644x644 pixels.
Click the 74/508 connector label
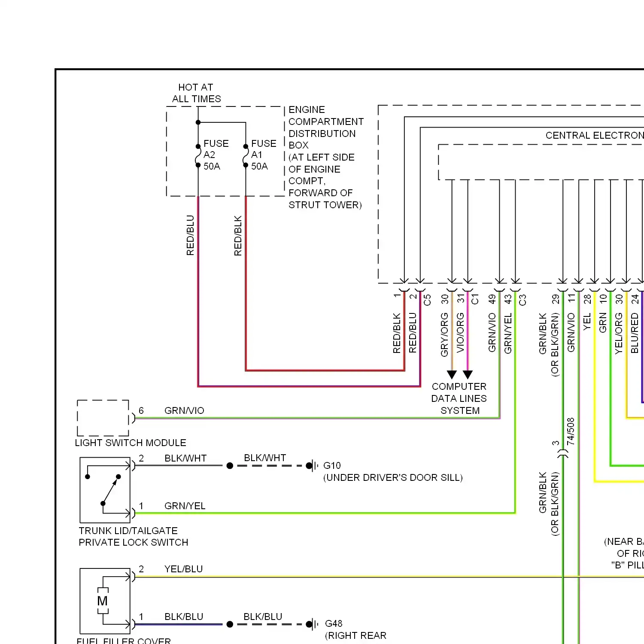pos(571,431)
